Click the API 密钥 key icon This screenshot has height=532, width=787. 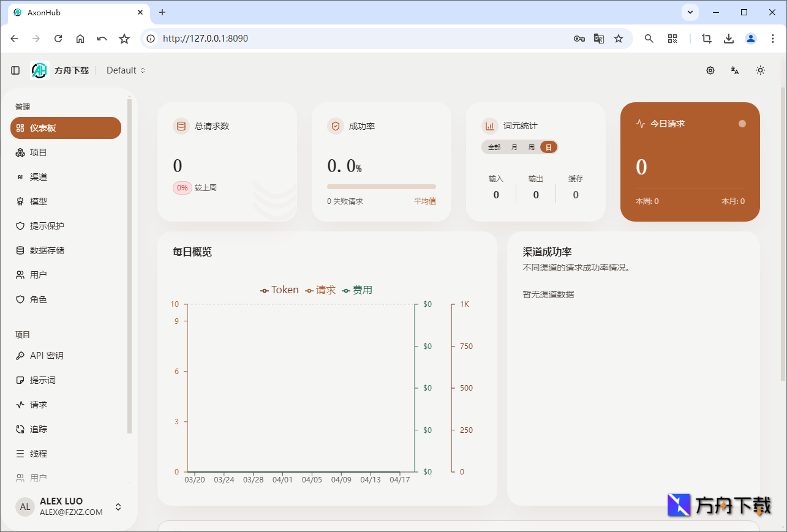20,355
